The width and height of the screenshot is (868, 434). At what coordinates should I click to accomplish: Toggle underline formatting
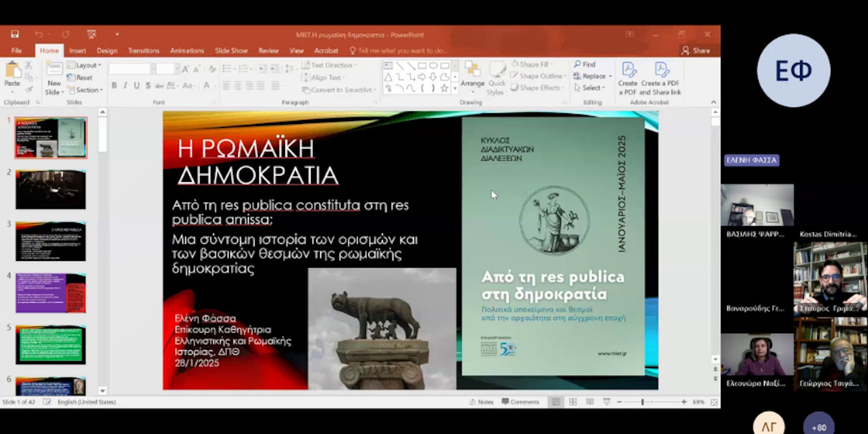click(136, 84)
